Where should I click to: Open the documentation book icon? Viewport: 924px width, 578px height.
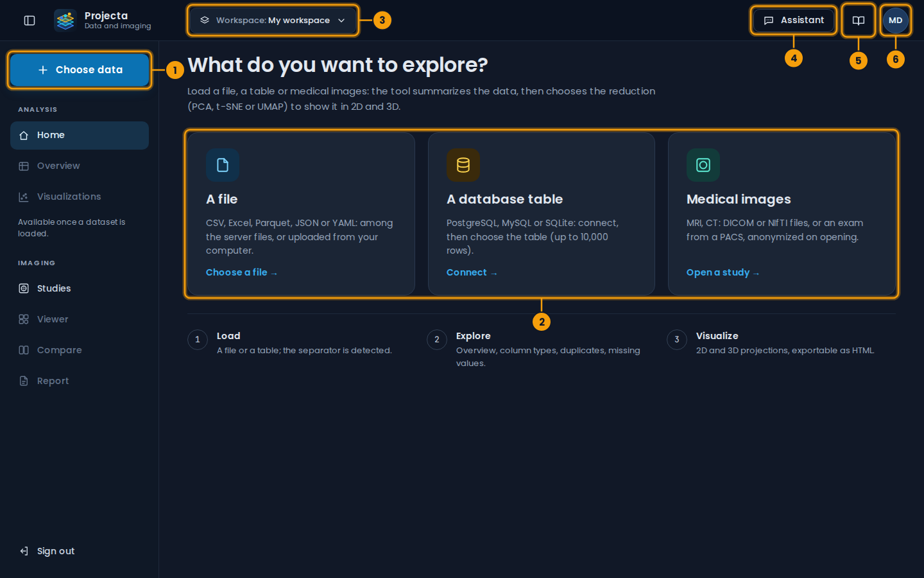[x=859, y=21]
